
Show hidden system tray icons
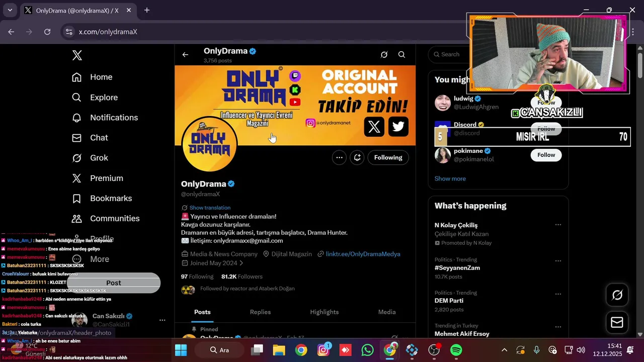tap(504, 350)
